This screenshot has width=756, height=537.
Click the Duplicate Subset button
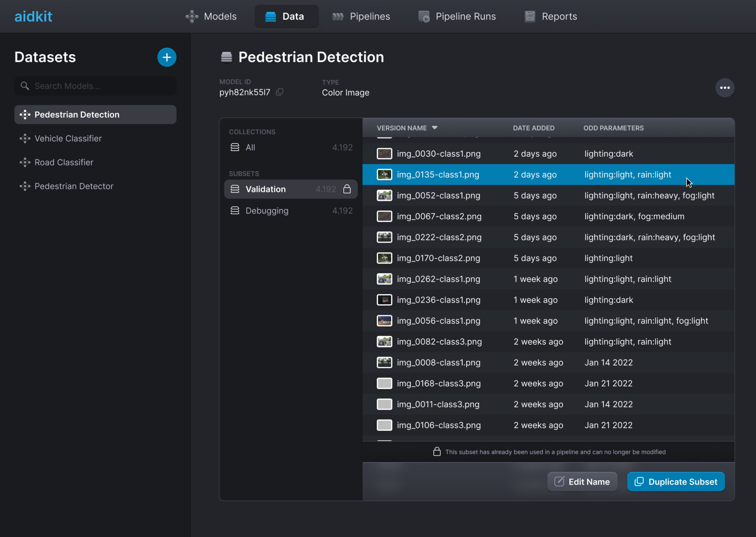[x=676, y=481]
